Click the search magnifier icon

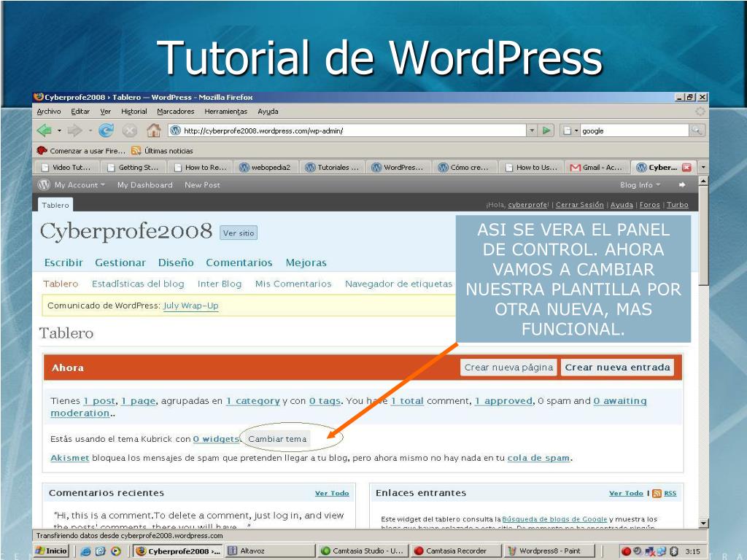(697, 130)
